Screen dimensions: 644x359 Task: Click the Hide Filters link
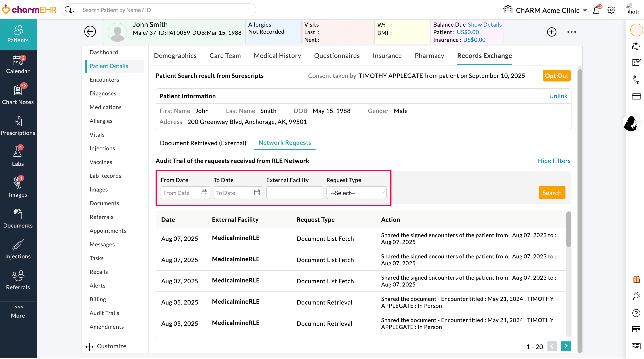point(554,161)
